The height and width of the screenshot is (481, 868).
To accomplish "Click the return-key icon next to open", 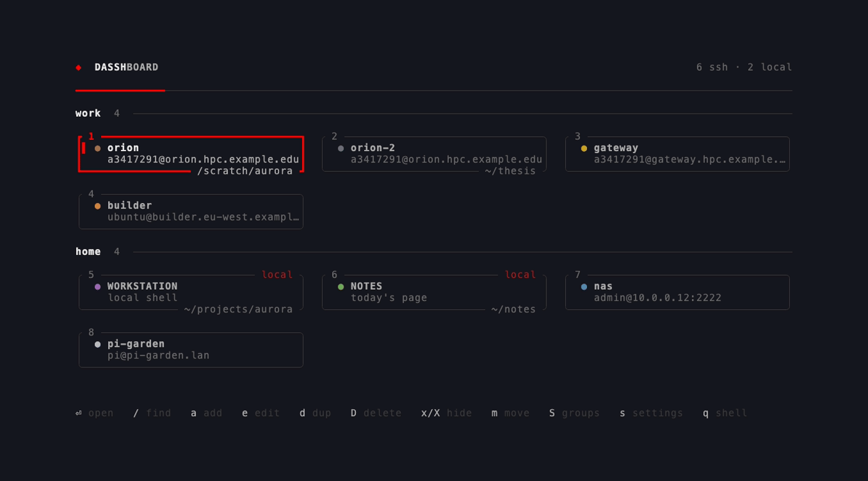I will pos(79,413).
